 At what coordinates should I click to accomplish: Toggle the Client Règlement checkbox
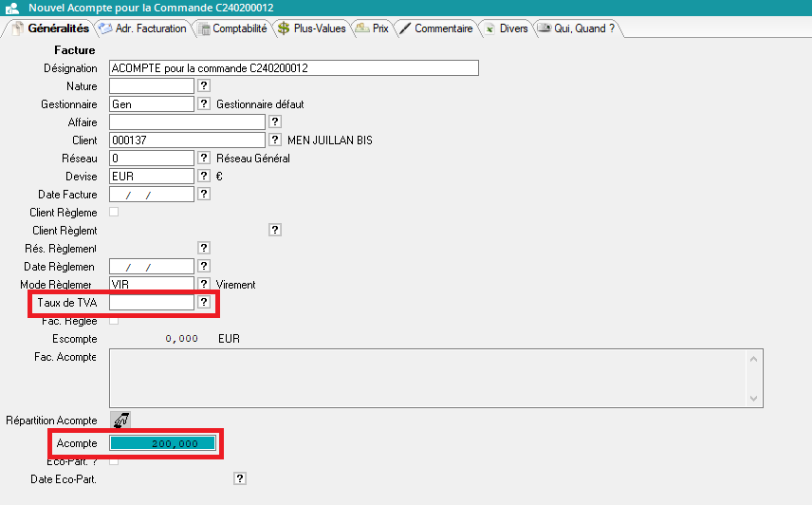coord(114,212)
